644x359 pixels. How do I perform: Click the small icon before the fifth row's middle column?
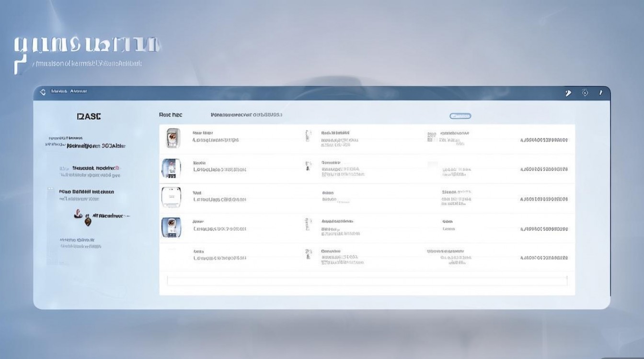click(308, 254)
